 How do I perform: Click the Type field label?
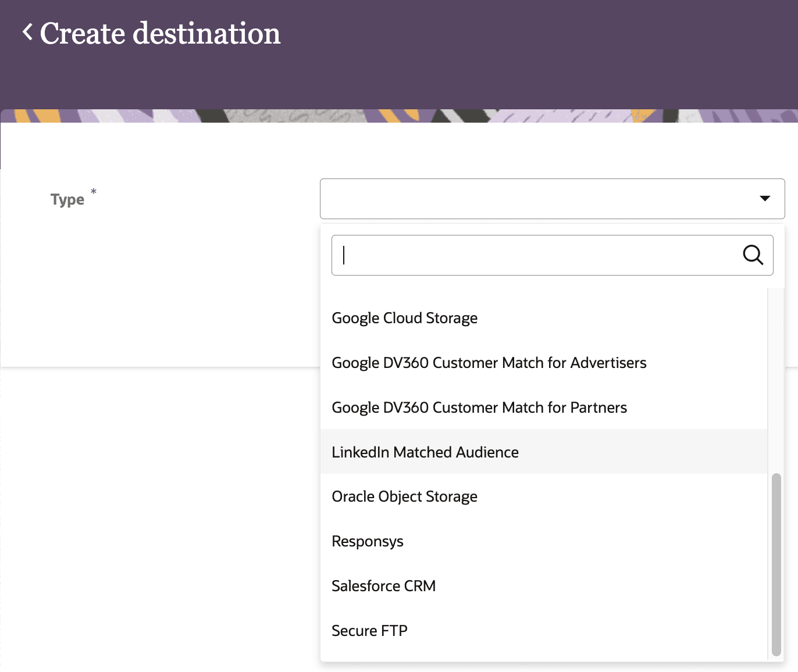click(67, 199)
